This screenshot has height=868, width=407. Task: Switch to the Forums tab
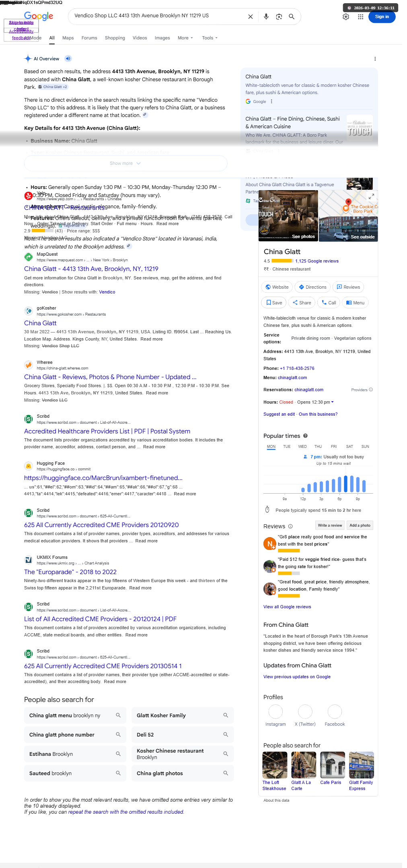[x=89, y=38]
